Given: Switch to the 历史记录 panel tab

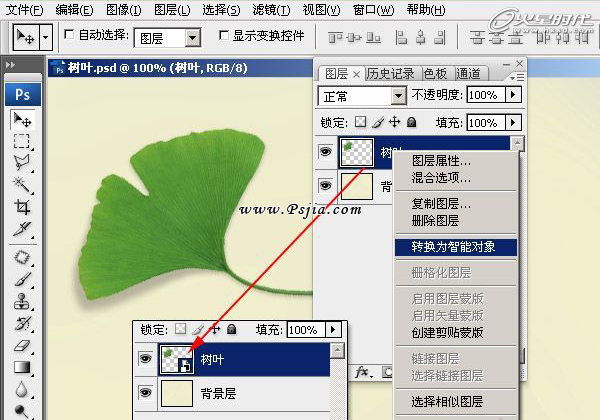Looking at the screenshot, I should pyautogui.click(x=392, y=73).
